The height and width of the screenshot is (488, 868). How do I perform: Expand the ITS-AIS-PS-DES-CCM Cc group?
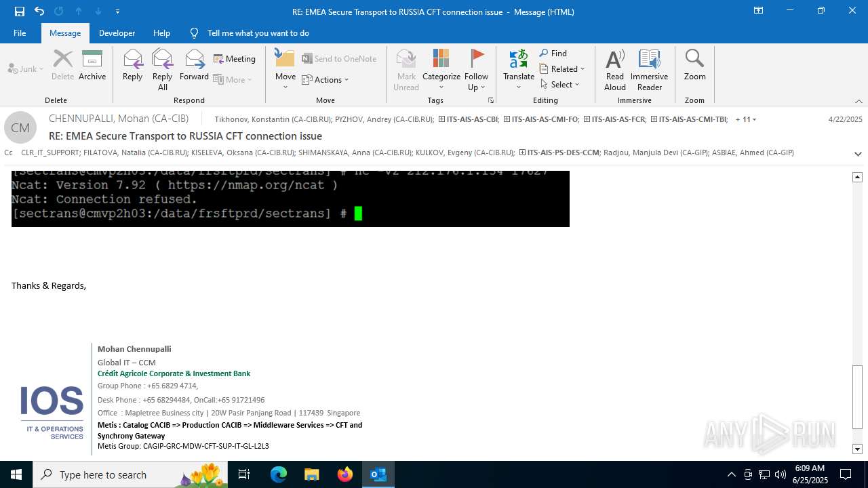(522, 152)
